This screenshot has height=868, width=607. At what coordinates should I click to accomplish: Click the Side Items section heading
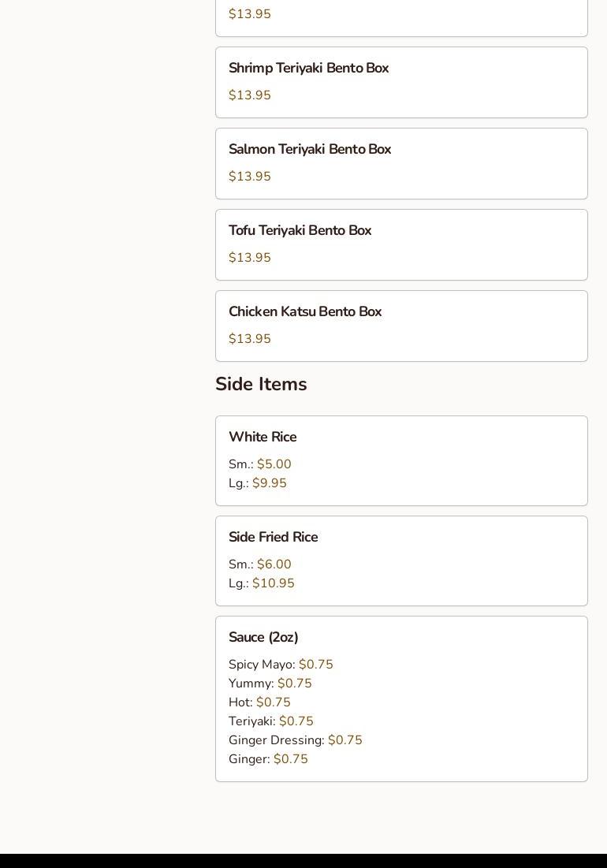click(261, 384)
